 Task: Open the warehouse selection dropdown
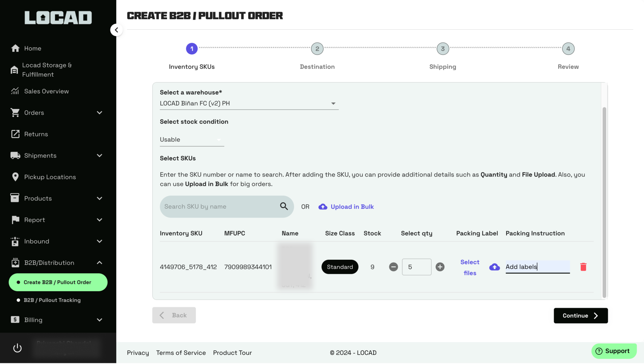[249, 103]
